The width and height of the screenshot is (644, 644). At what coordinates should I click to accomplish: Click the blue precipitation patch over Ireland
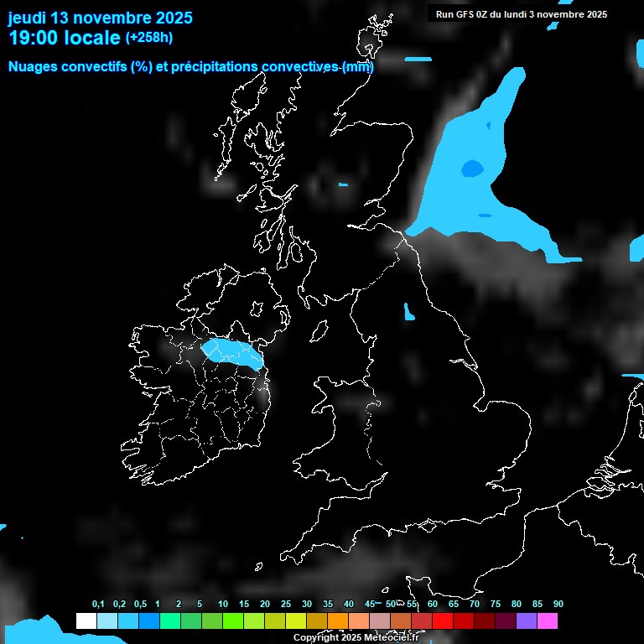230,351
